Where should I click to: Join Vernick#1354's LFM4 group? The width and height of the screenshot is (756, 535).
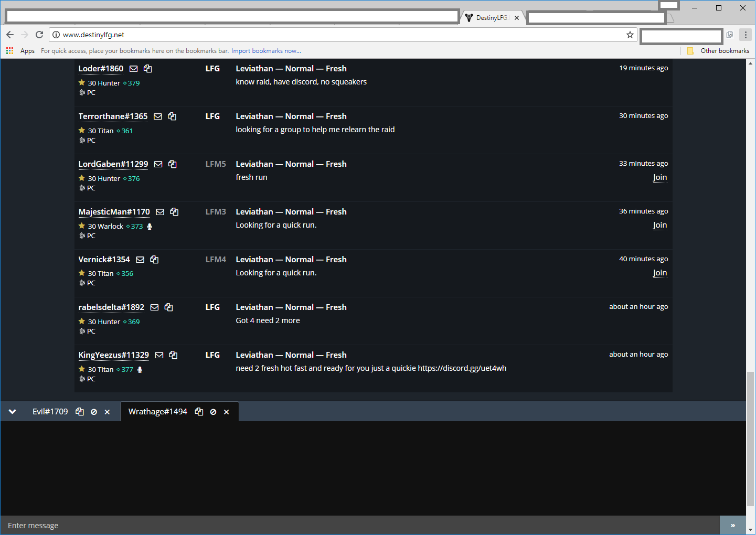pyautogui.click(x=660, y=273)
